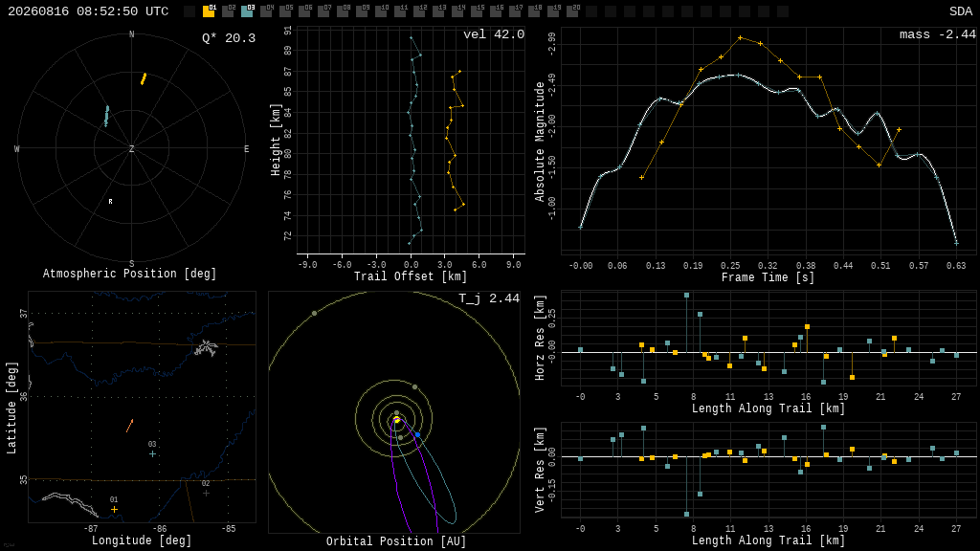Click the mass -2.44 readout
The height and width of the screenshot is (551, 980).
tap(938, 34)
